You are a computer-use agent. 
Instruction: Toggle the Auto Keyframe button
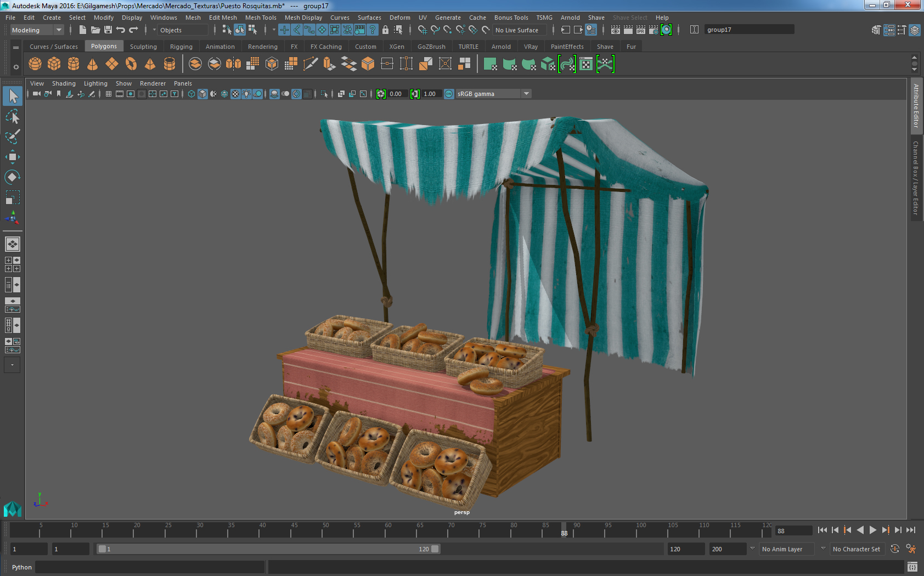pos(894,549)
